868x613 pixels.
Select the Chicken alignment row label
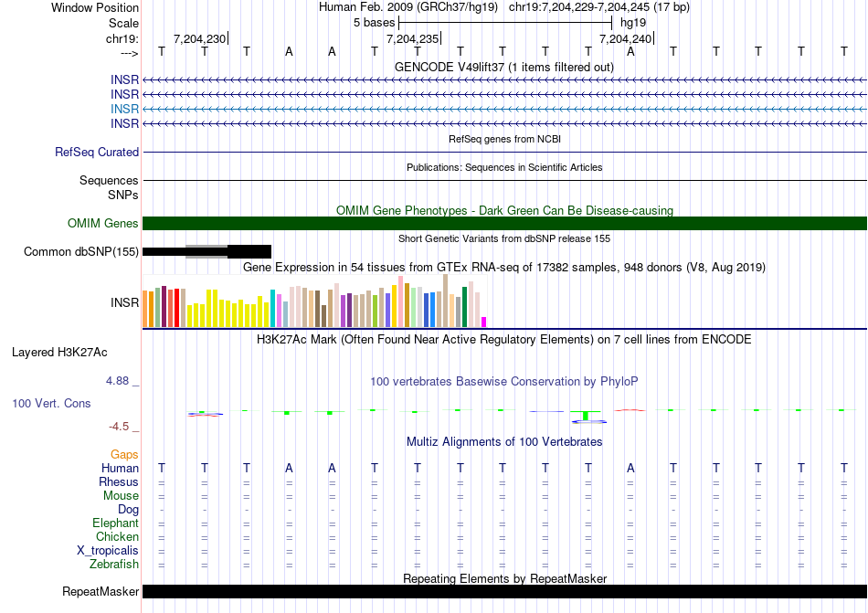[115, 537]
